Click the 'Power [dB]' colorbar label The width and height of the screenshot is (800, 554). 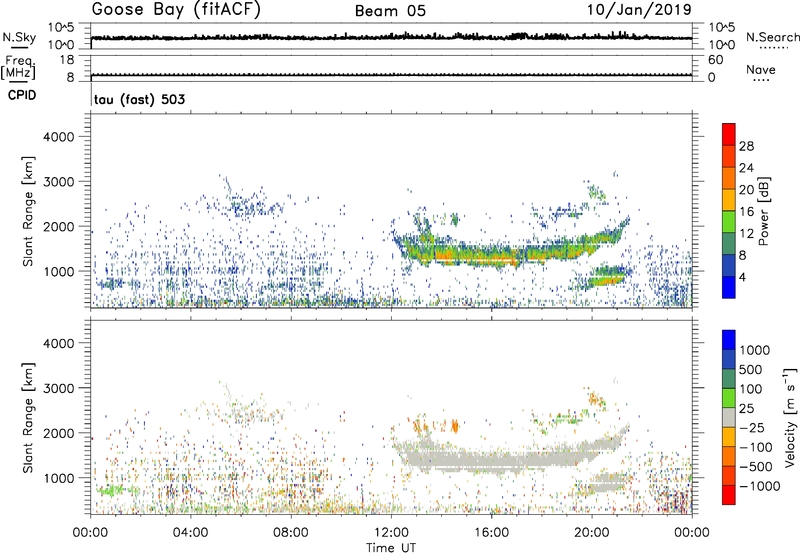point(764,211)
